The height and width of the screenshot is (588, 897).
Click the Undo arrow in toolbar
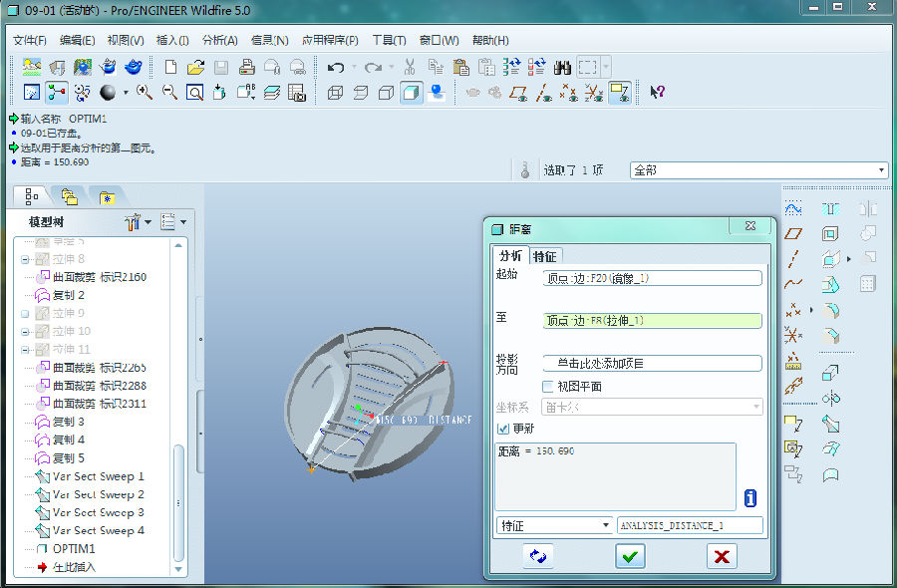tap(336, 68)
